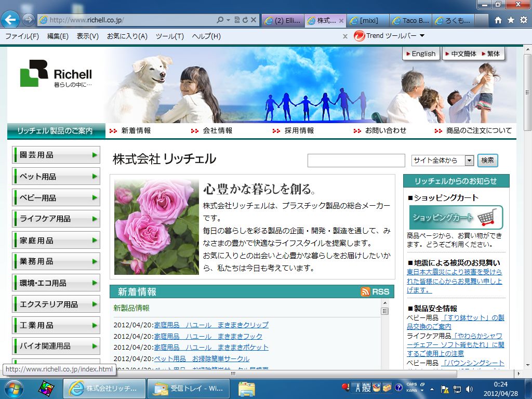Viewport: 532px width, 399px height.
Task: Open Favorites with the star icon
Action: coord(511,20)
